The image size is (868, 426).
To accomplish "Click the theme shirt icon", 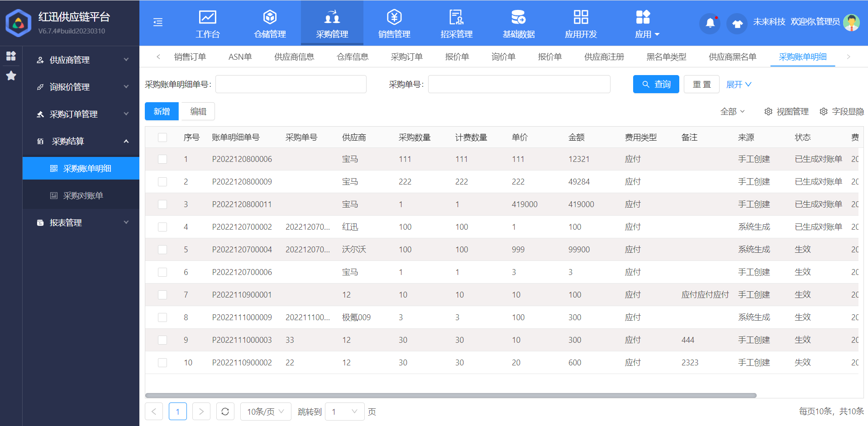I will pyautogui.click(x=737, y=23).
